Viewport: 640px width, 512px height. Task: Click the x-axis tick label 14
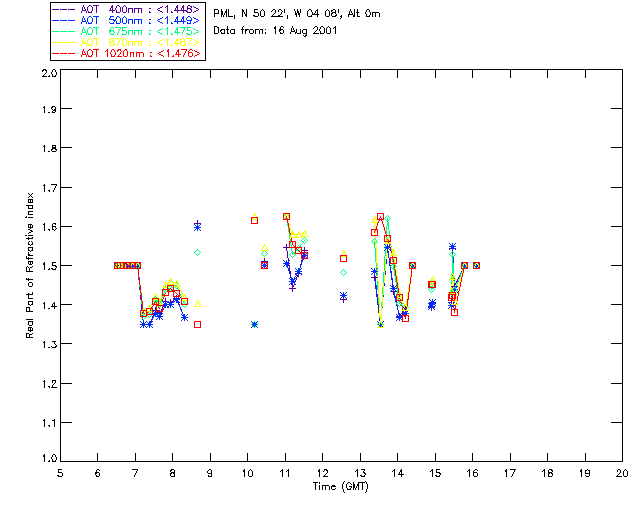[x=398, y=473]
